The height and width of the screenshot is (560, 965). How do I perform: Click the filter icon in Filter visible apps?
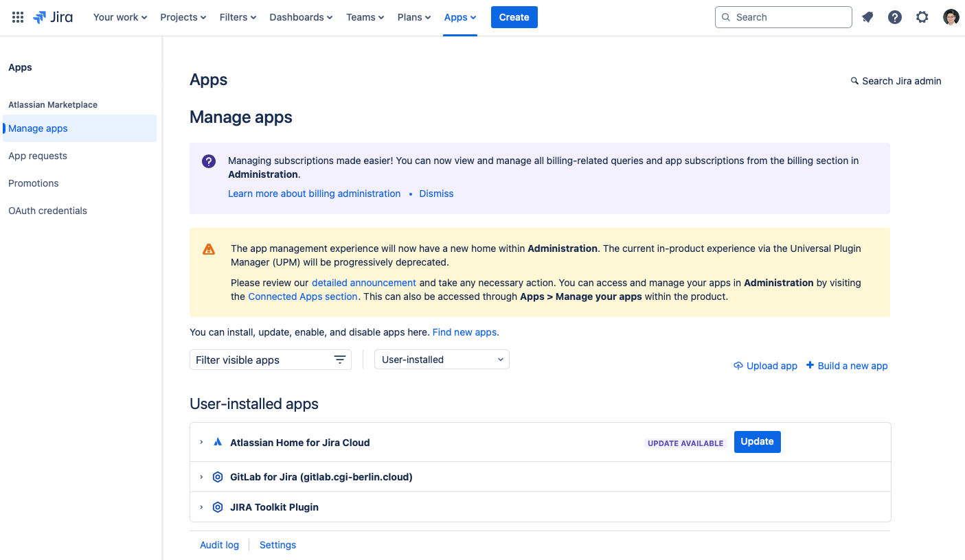pyautogui.click(x=339, y=360)
